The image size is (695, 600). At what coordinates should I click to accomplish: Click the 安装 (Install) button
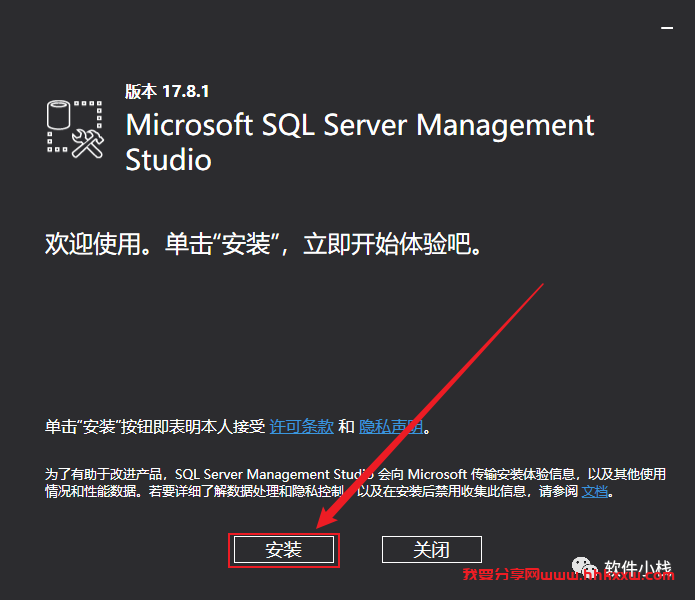284,550
